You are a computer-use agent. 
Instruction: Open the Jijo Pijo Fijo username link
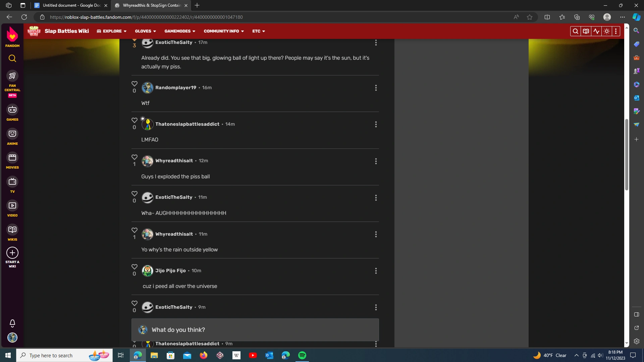(170, 270)
